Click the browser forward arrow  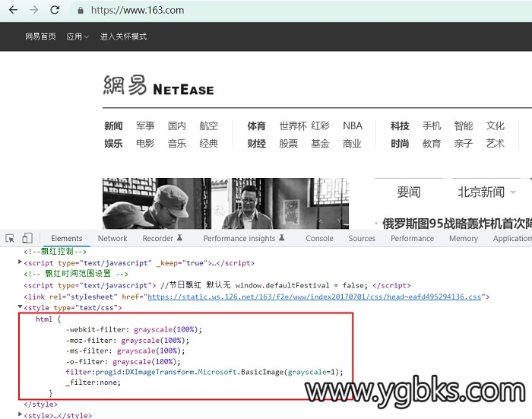pos(34,10)
